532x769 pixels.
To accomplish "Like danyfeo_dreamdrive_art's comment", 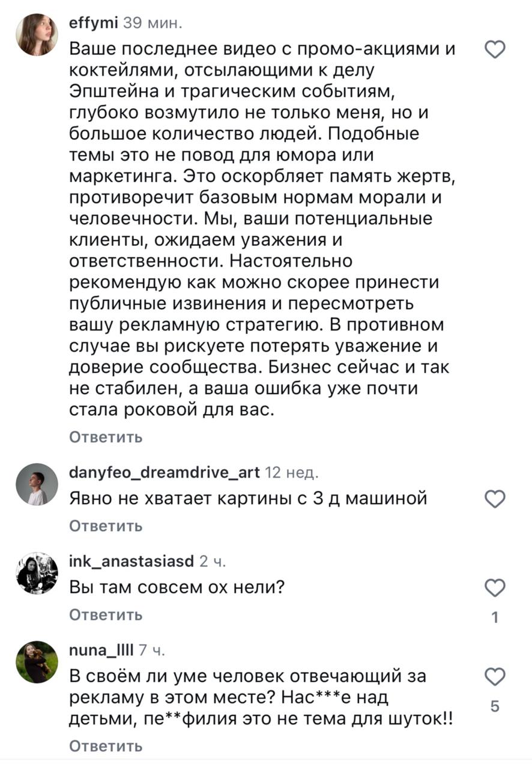I will click(494, 499).
